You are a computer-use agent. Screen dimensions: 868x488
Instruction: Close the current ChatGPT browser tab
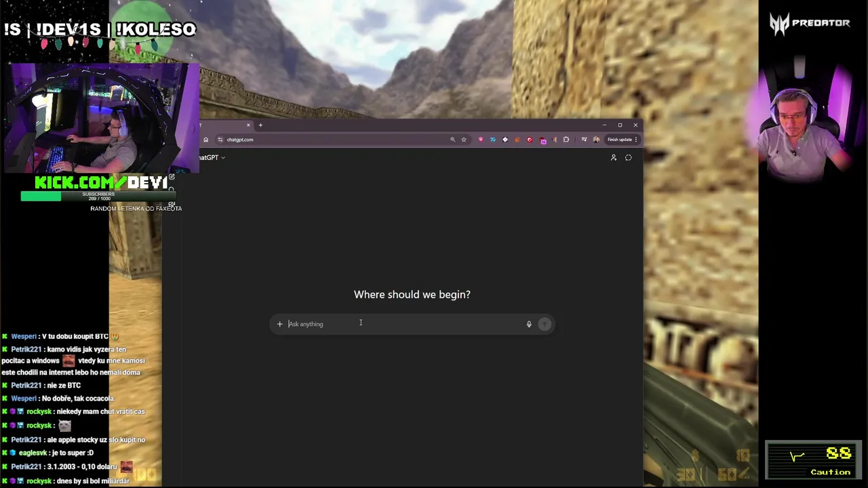(x=248, y=125)
